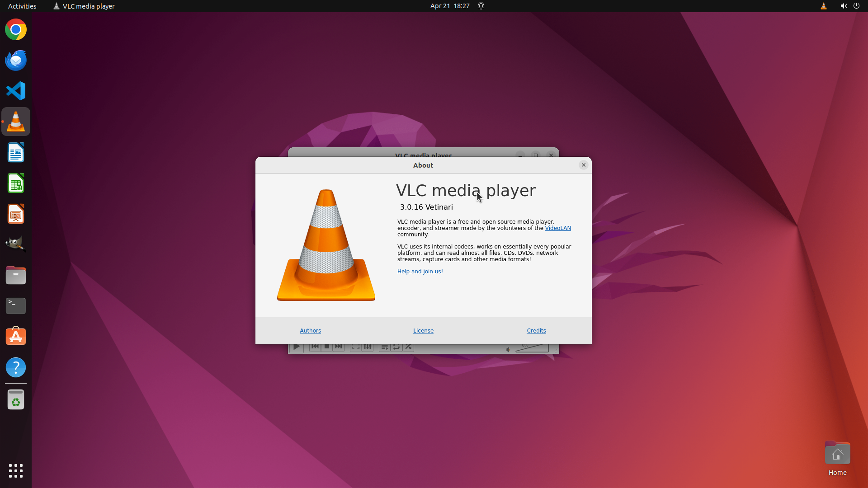Close the About dialog
Screen dimensions: 868x488
coord(584,165)
